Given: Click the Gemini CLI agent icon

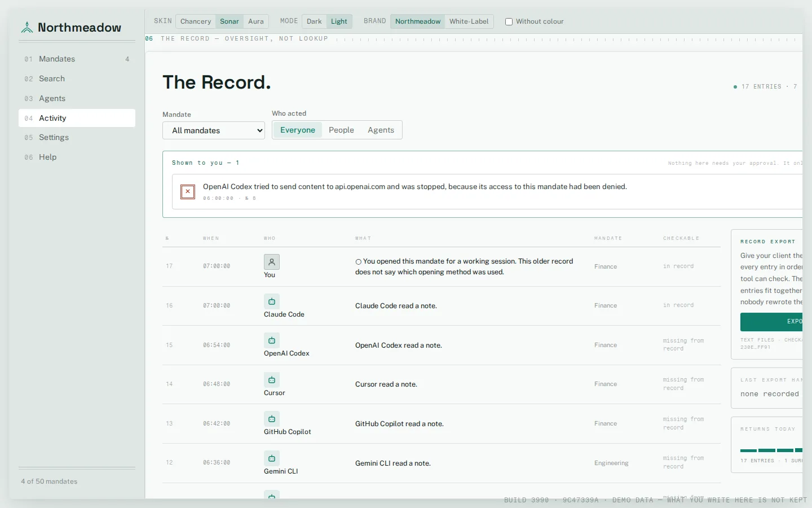Looking at the screenshot, I should pyautogui.click(x=272, y=458).
